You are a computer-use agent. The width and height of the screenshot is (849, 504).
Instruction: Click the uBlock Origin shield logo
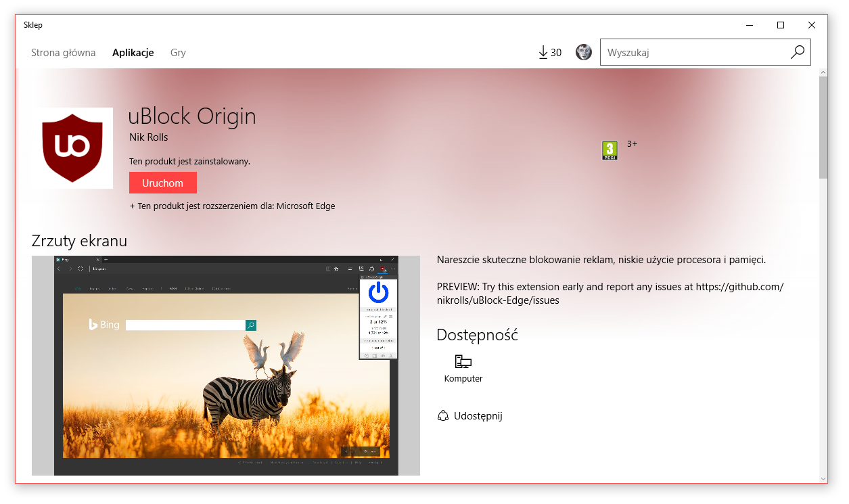(72, 148)
